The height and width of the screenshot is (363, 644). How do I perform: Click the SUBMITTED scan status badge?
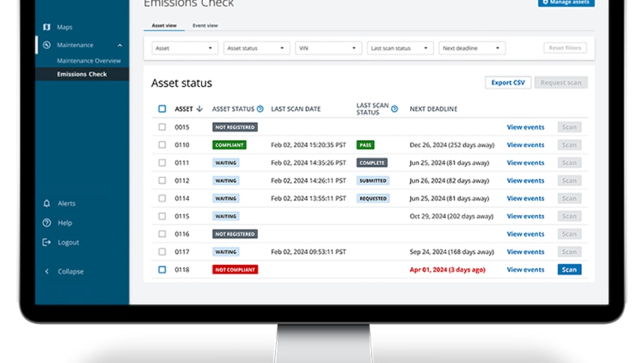coord(373,180)
